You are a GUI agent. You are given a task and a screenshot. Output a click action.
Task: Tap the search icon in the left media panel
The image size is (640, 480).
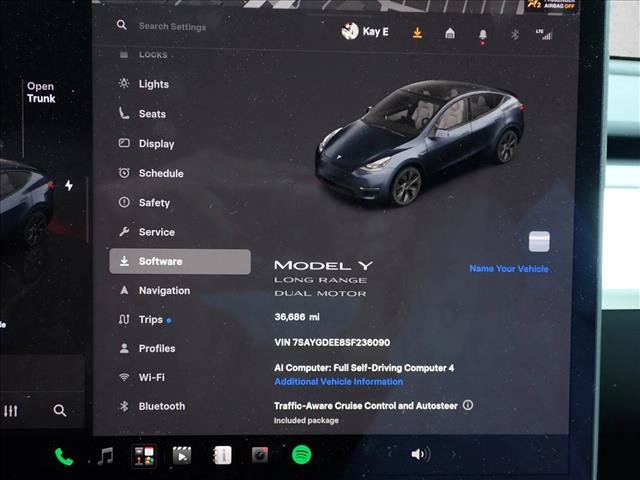click(60, 410)
